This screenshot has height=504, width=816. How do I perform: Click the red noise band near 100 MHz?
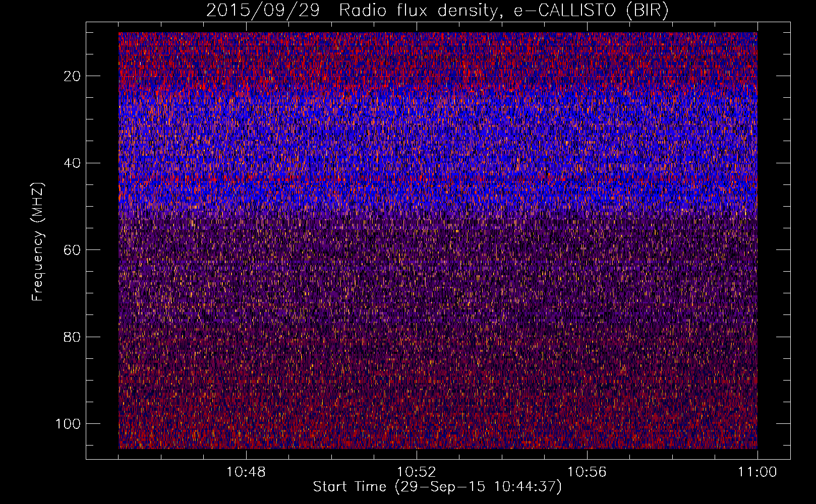[438, 428]
